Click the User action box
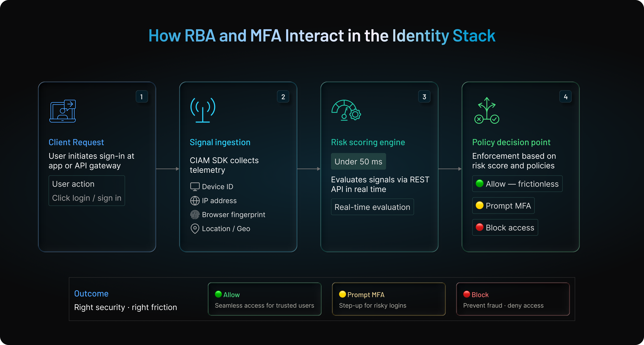Viewport: 644px width, 345px height. (x=87, y=191)
